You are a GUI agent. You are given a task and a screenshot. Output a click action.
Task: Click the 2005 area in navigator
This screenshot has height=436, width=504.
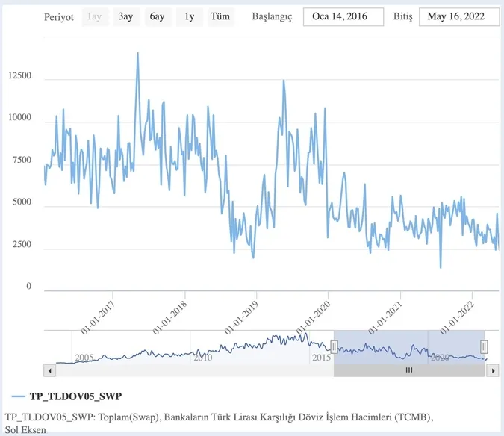(84, 356)
